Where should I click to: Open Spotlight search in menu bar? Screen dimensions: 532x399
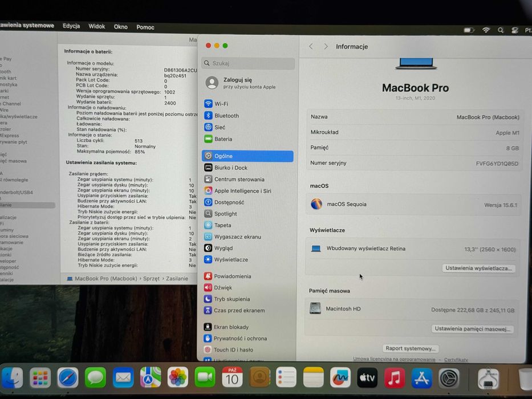[x=501, y=30]
